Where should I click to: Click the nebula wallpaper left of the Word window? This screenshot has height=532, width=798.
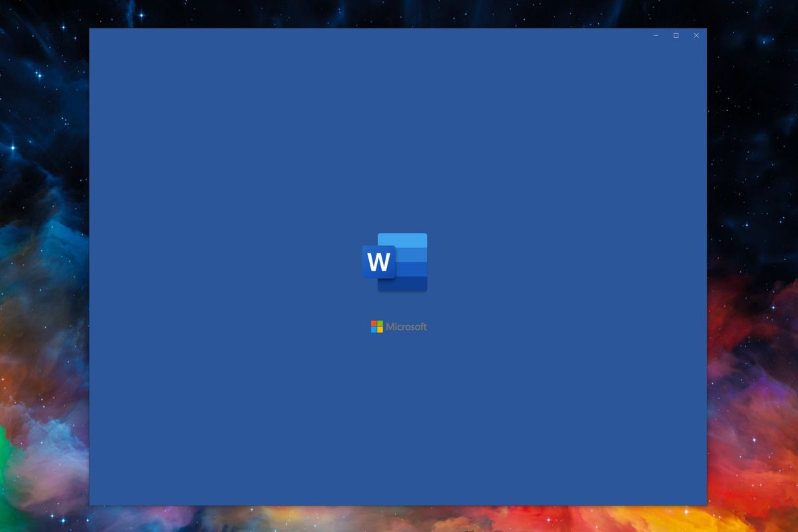pyautogui.click(x=43, y=266)
